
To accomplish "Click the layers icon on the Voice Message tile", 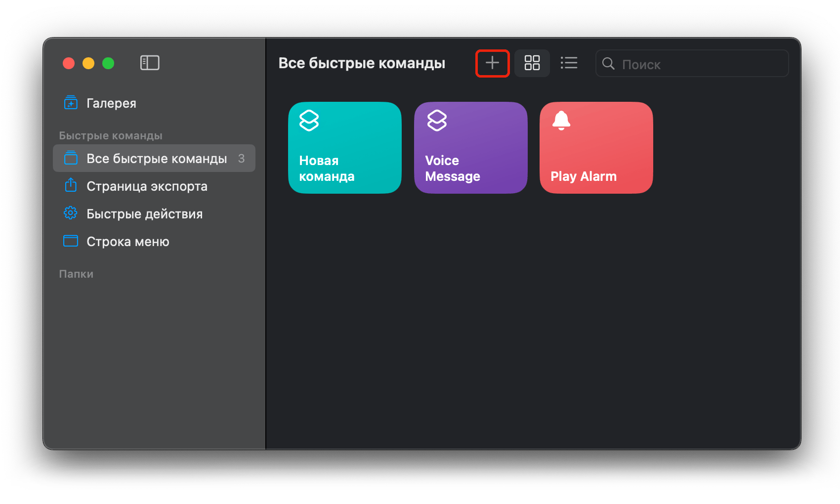I will coord(437,121).
